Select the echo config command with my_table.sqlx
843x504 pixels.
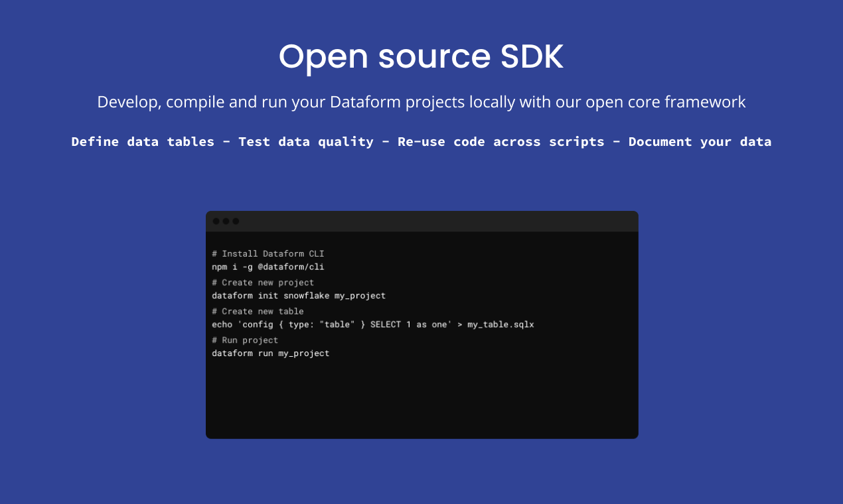pos(373,324)
